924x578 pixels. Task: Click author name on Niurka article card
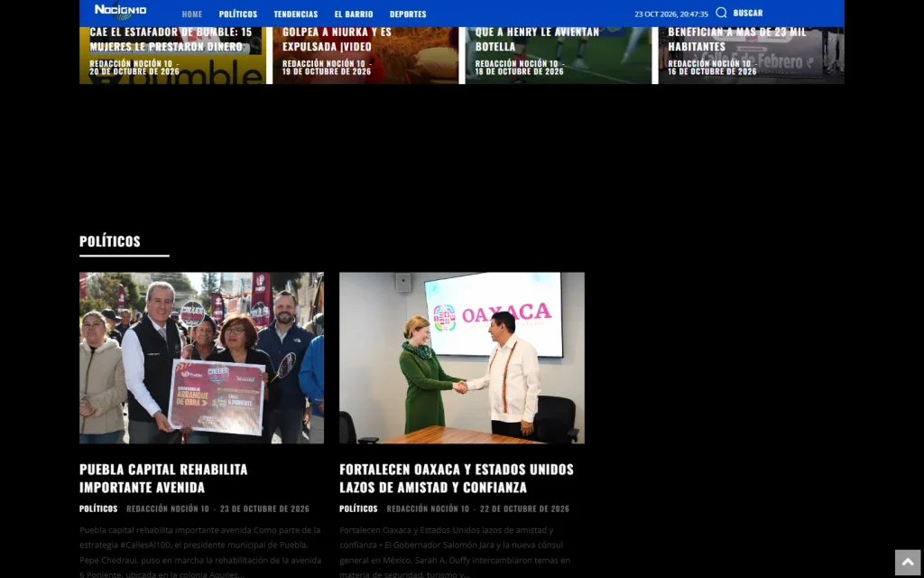pos(324,63)
